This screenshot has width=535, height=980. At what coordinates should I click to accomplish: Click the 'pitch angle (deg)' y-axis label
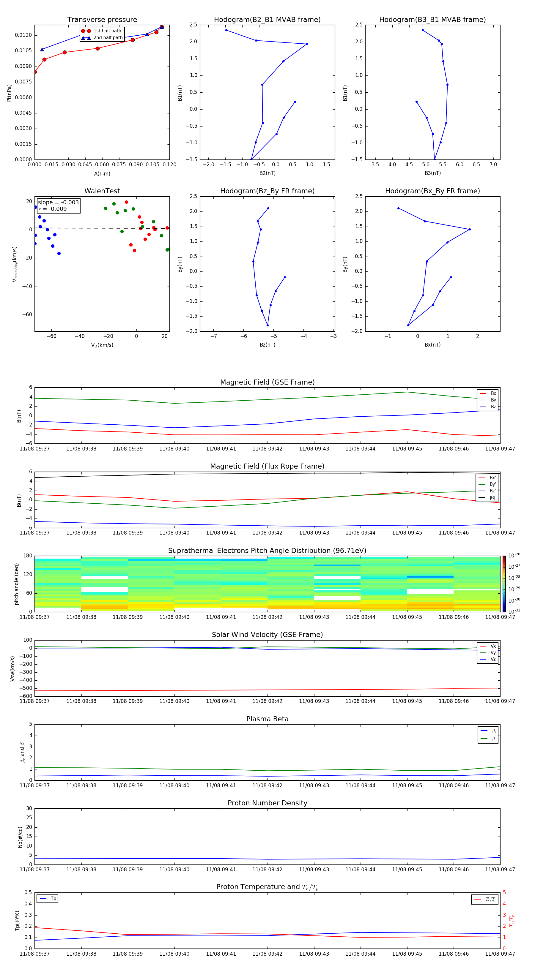[x=16, y=584]
